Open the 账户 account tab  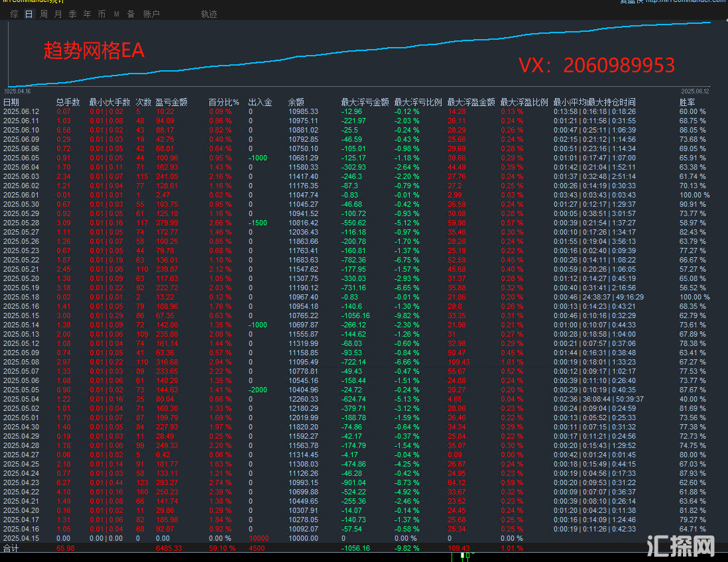pos(151,14)
